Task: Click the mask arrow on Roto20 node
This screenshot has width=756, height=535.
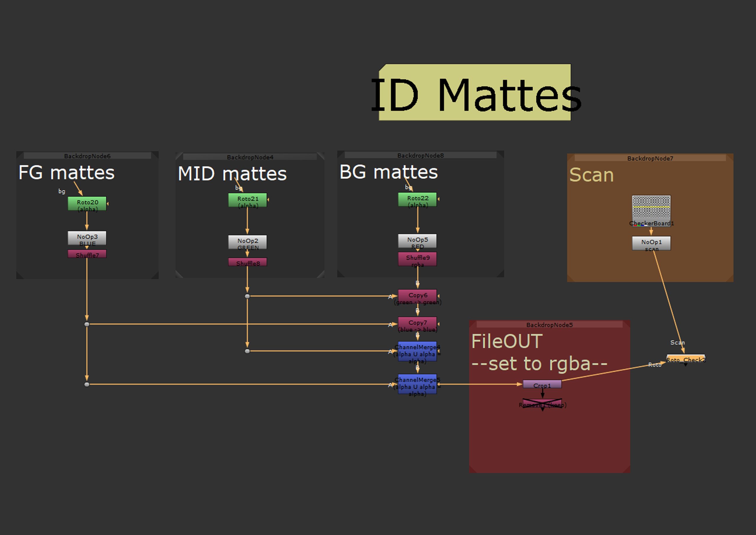Action: 108,204
